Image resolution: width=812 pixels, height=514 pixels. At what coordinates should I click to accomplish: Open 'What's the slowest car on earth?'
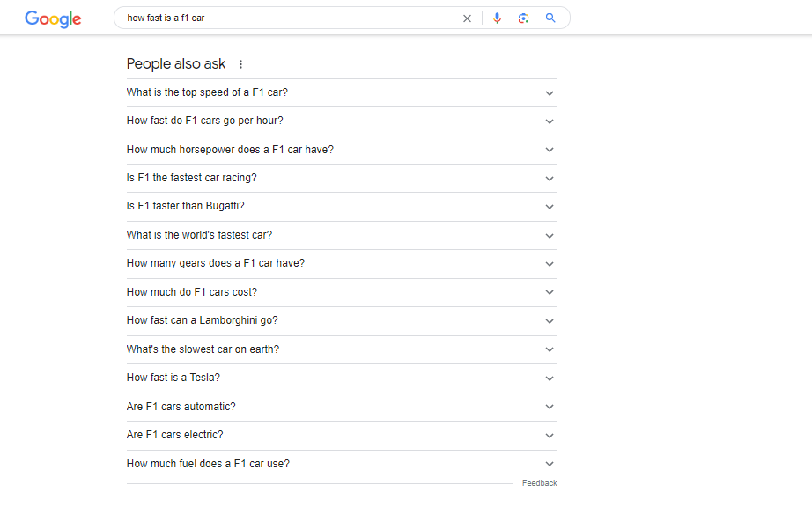[x=203, y=349]
